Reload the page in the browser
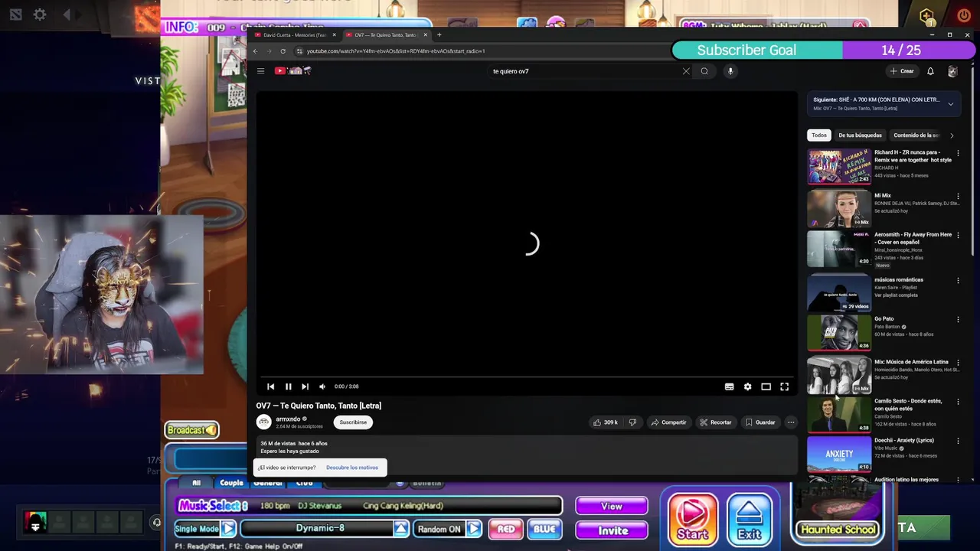The width and height of the screenshot is (980, 551). pos(283,51)
